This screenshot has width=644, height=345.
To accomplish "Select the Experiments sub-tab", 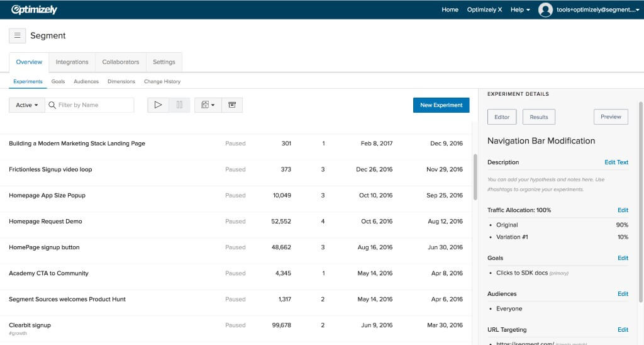I will [28, 81].
